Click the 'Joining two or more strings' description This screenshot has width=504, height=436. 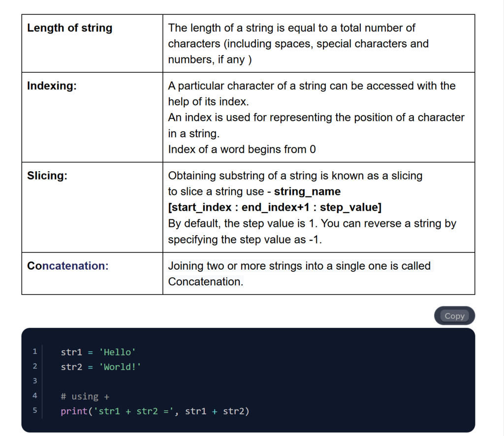(299, 266)
